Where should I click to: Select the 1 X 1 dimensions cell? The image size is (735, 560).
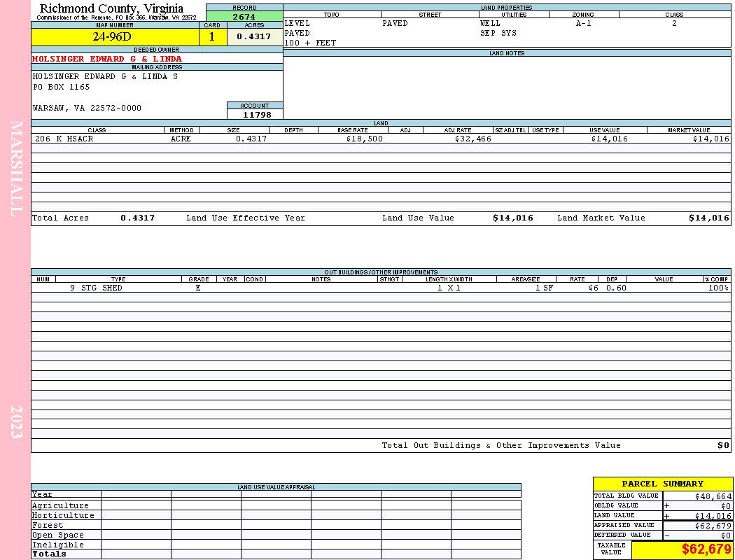pyautogui.click(x=449, y=288)
